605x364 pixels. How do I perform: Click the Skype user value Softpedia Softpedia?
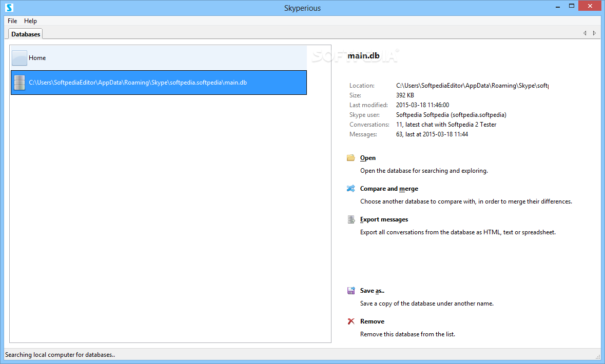[x=451, y=115]
